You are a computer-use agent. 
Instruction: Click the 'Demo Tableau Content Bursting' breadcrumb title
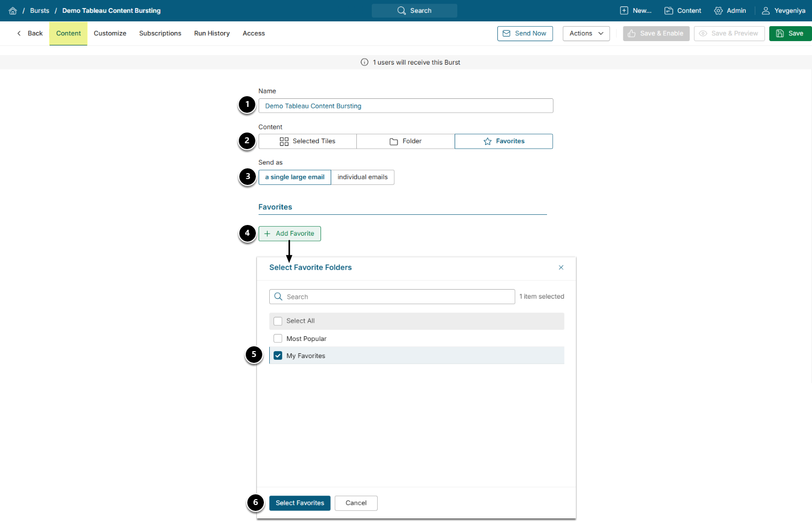tap(112, 11)
